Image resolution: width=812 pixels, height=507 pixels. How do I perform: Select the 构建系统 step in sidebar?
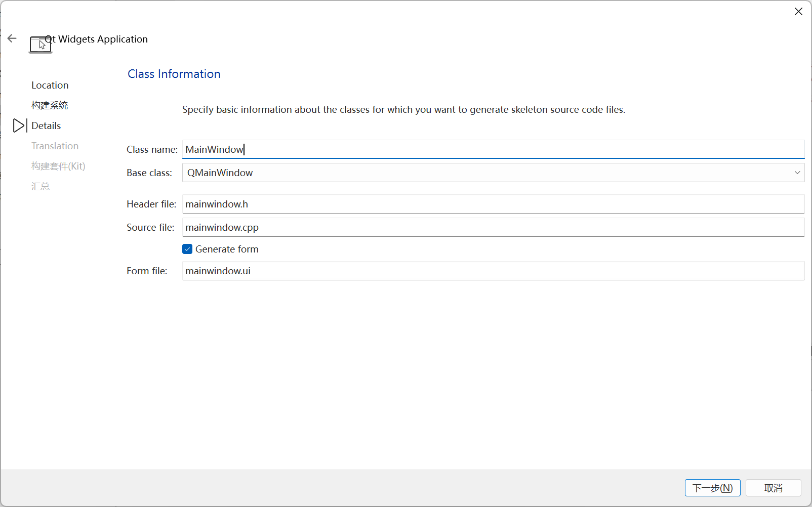click(x=50, y=105)
